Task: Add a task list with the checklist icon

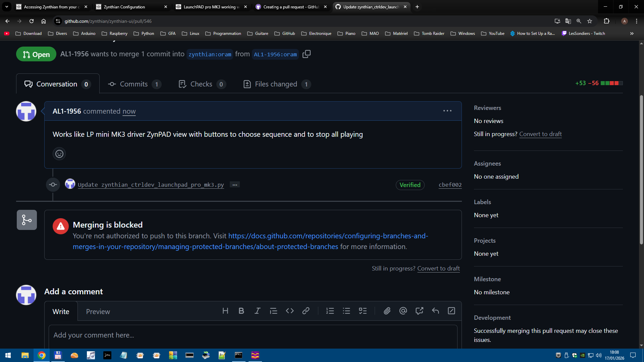Action: [363, 311]
